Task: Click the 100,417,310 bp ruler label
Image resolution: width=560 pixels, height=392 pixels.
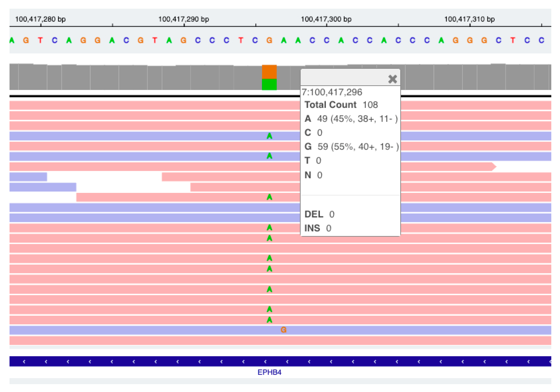Action: tap(469, 19)
